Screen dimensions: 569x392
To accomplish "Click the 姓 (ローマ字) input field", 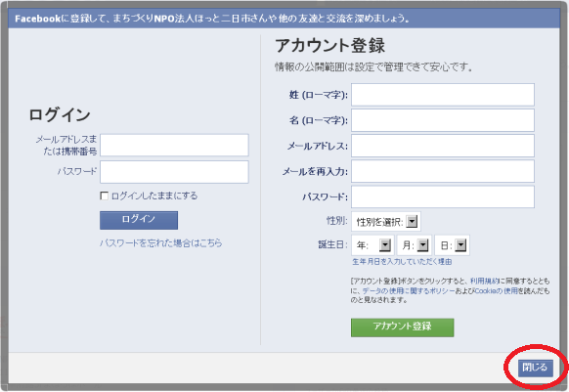I will point(443,95).
